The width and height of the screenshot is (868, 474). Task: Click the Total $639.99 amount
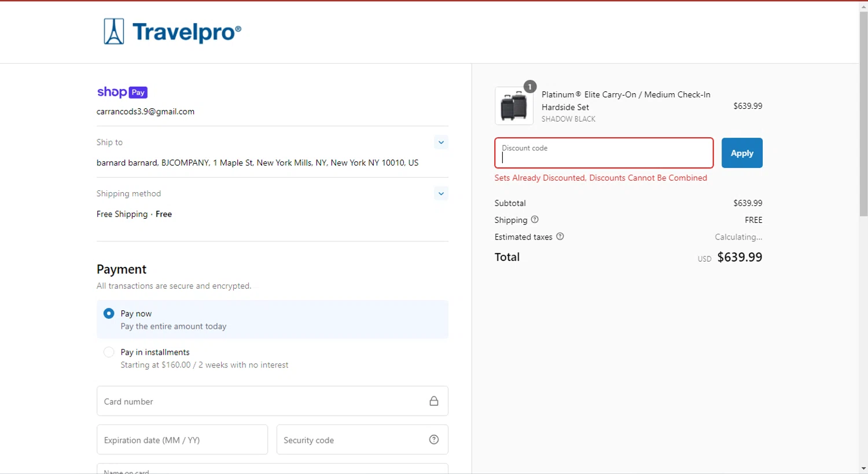tap(740, 257)
